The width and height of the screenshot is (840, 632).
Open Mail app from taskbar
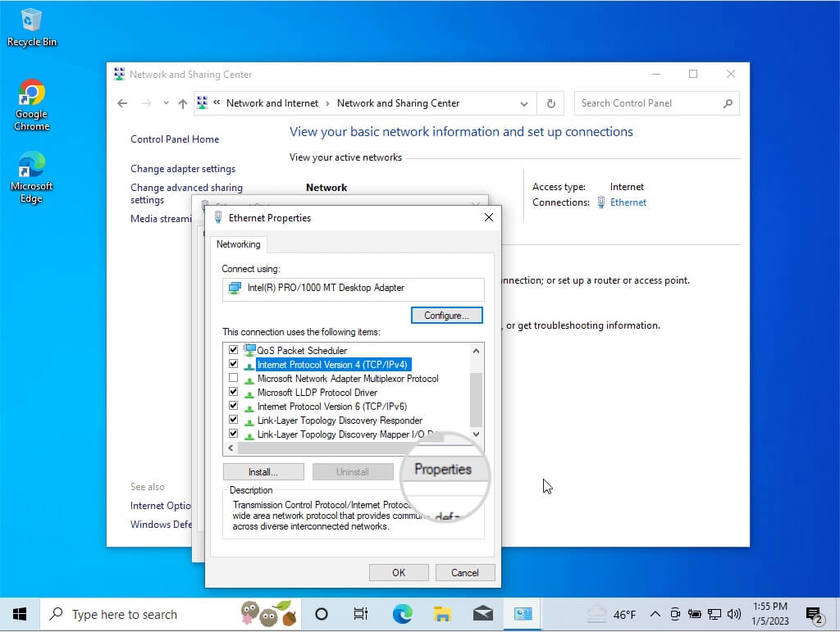[483, 614]
